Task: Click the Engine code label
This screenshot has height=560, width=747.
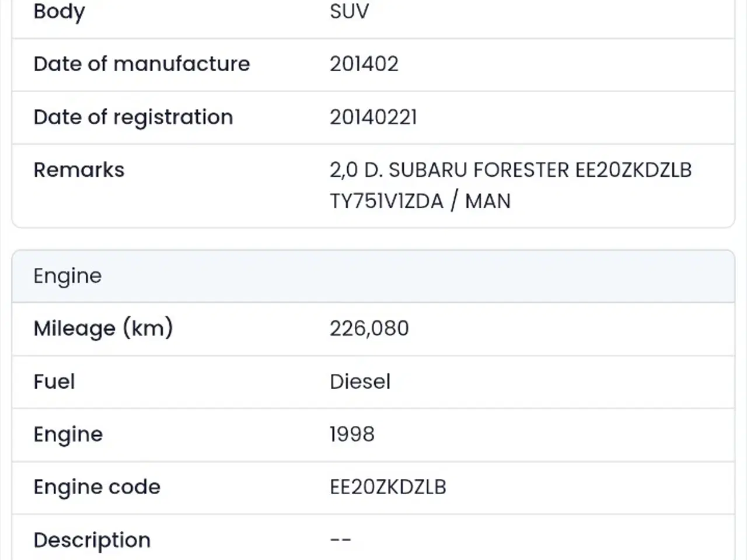Action: pos(96,487)
